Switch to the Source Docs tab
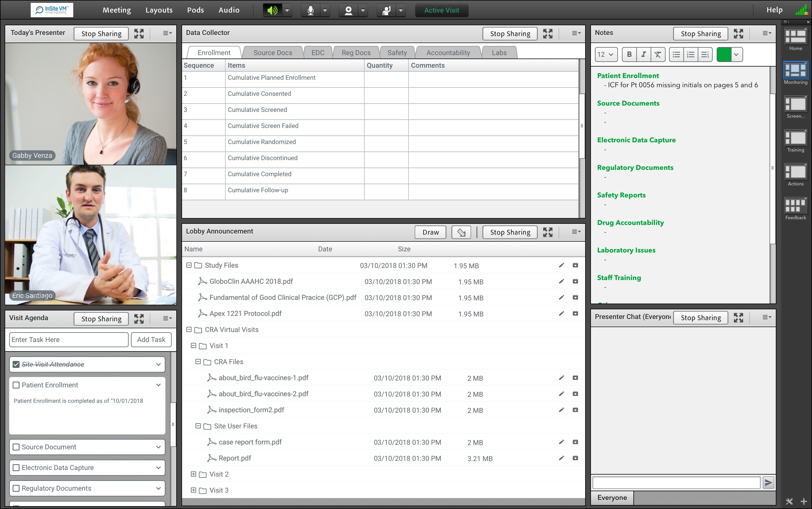812x509 pixels. [272, 53]
